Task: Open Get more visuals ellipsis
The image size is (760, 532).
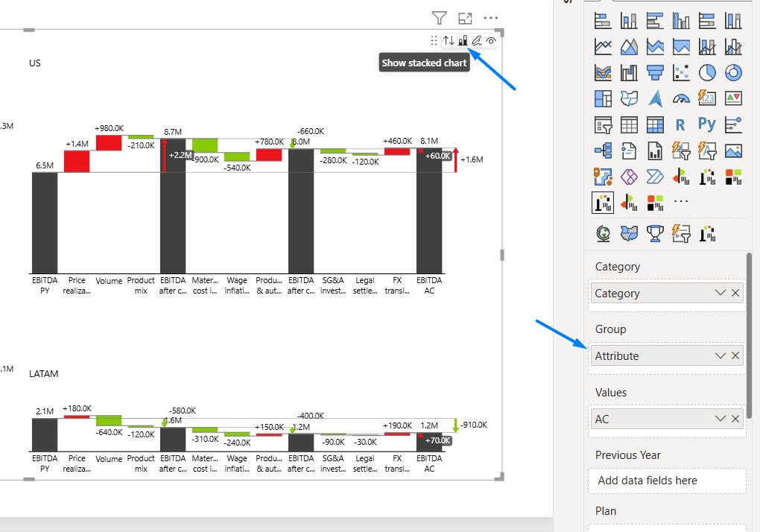Action: [x=681, y=201]
